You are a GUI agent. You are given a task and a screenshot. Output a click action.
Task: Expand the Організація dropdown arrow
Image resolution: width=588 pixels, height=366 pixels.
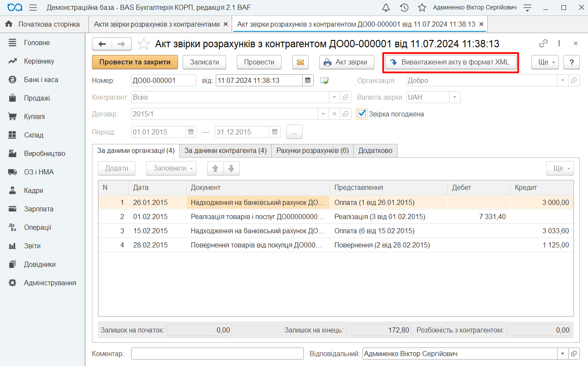563,80
